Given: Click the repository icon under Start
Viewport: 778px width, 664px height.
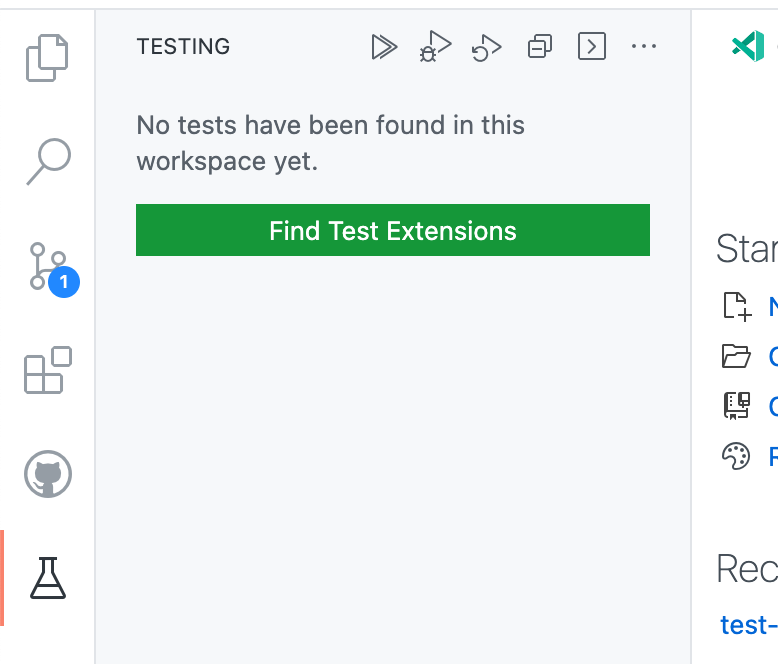Looking at the screenshot, I should pos(736,406).
